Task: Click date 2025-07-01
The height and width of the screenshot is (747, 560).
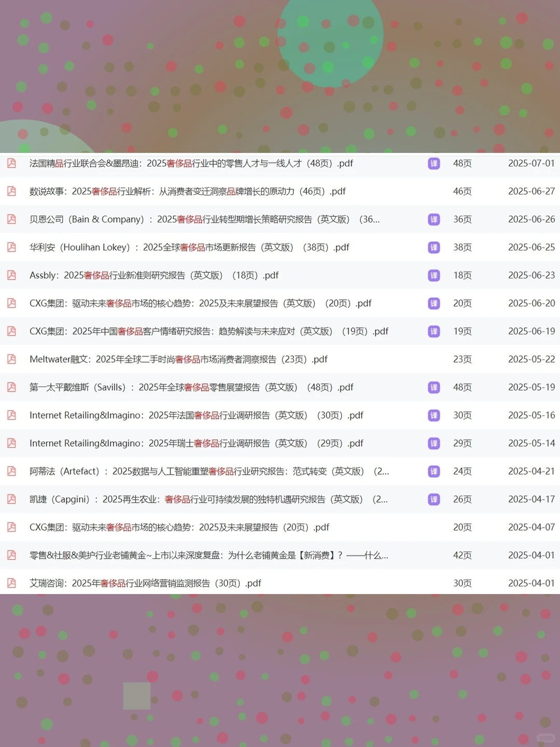Action: tap(531, 163)
